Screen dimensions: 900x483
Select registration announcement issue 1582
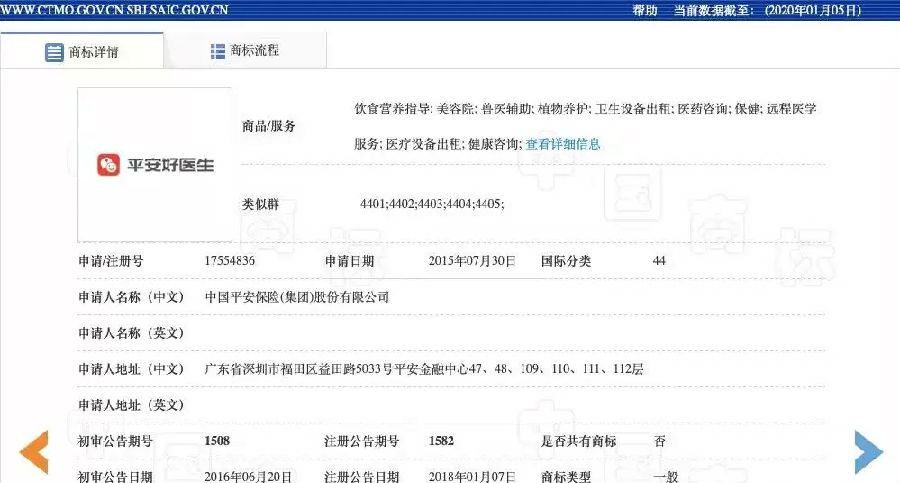pyautogui.click(x=441, y=441)
